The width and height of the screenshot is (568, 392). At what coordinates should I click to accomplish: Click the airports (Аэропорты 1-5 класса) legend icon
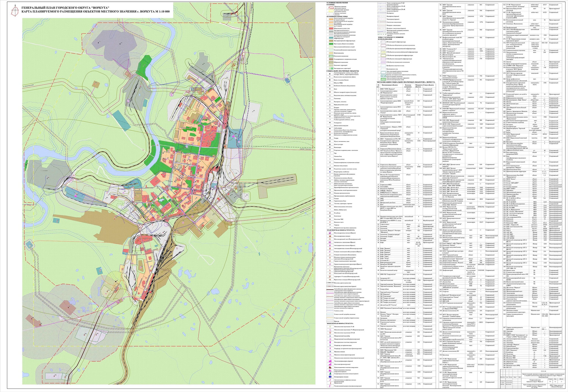330,276
